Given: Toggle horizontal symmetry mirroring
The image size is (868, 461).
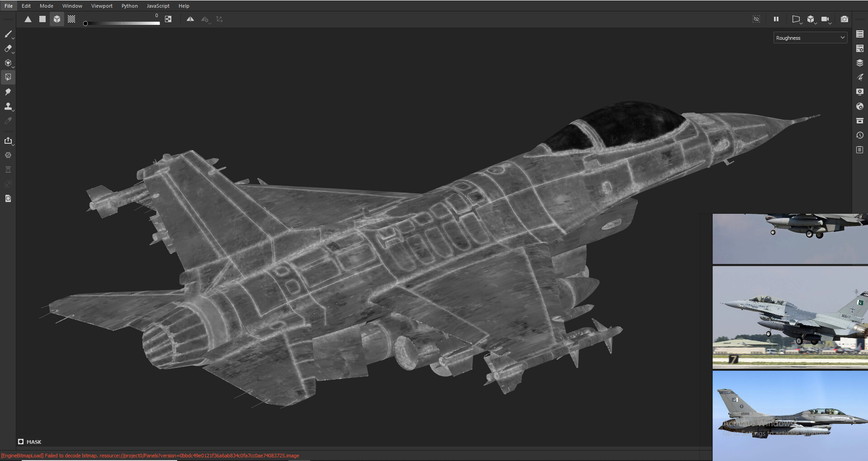Looking at the screenshot, I should point(190,19).
